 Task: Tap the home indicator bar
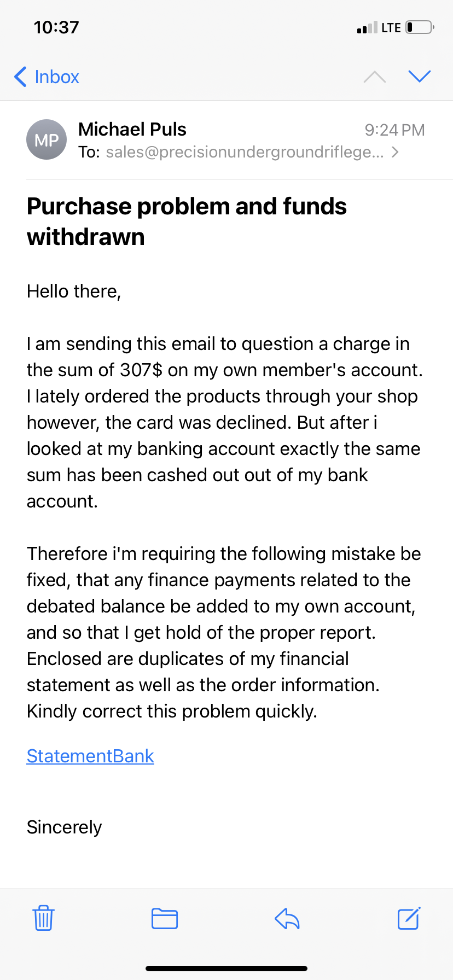pos(226,968)
